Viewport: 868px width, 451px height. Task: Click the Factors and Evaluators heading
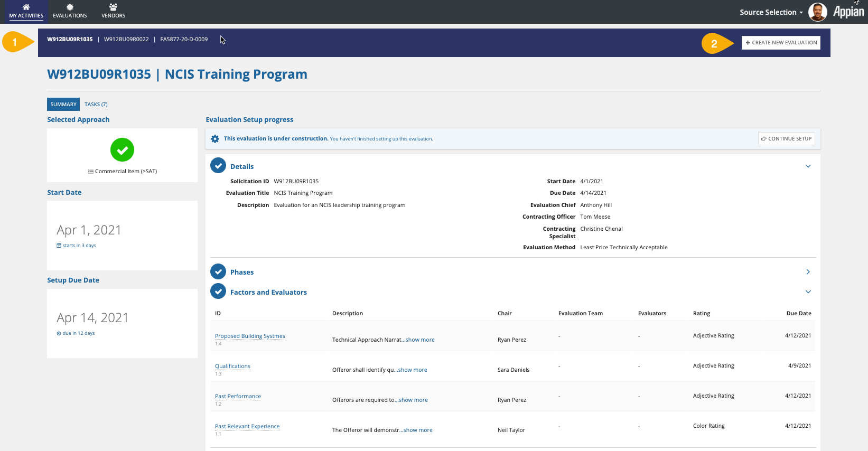click(268, 292)
